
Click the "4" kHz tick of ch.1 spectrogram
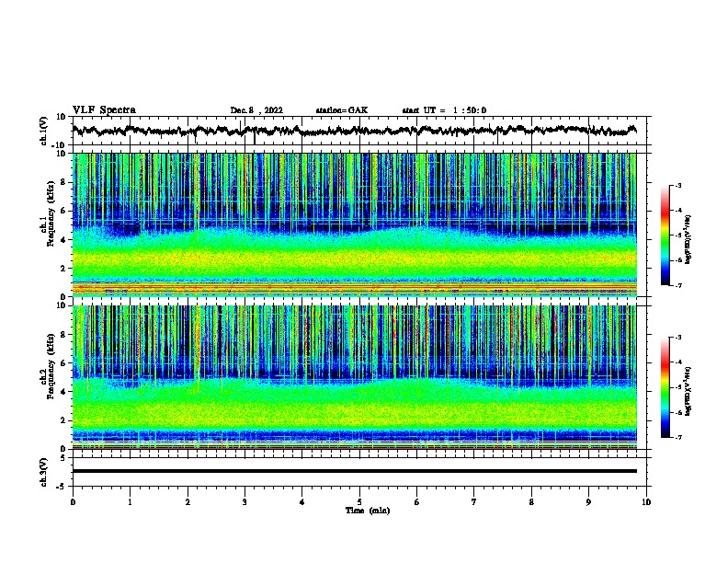pos(63,240)
